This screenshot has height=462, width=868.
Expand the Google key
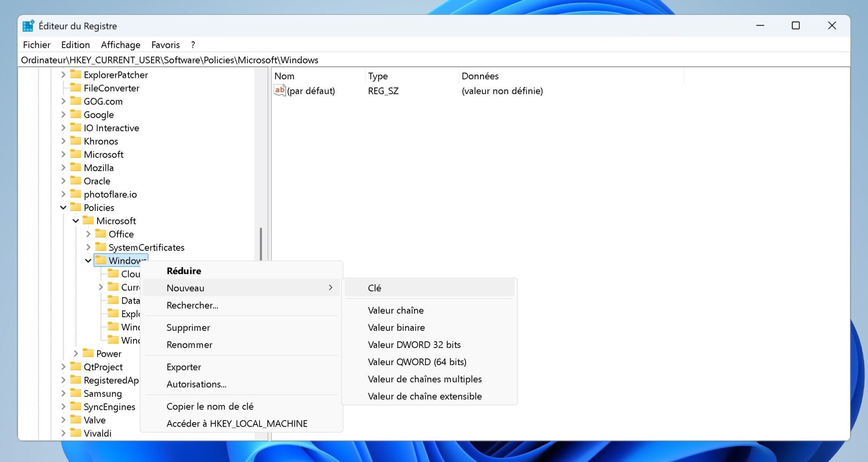point(63,114)
